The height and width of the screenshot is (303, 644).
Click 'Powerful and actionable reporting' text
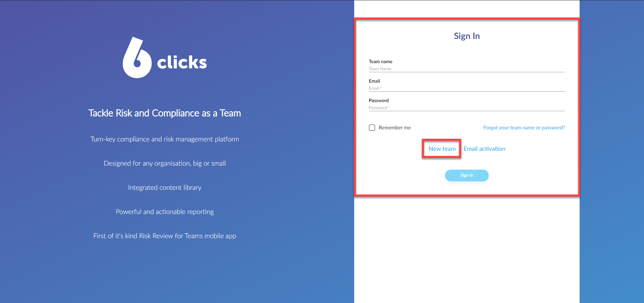(x=165, y=212)
